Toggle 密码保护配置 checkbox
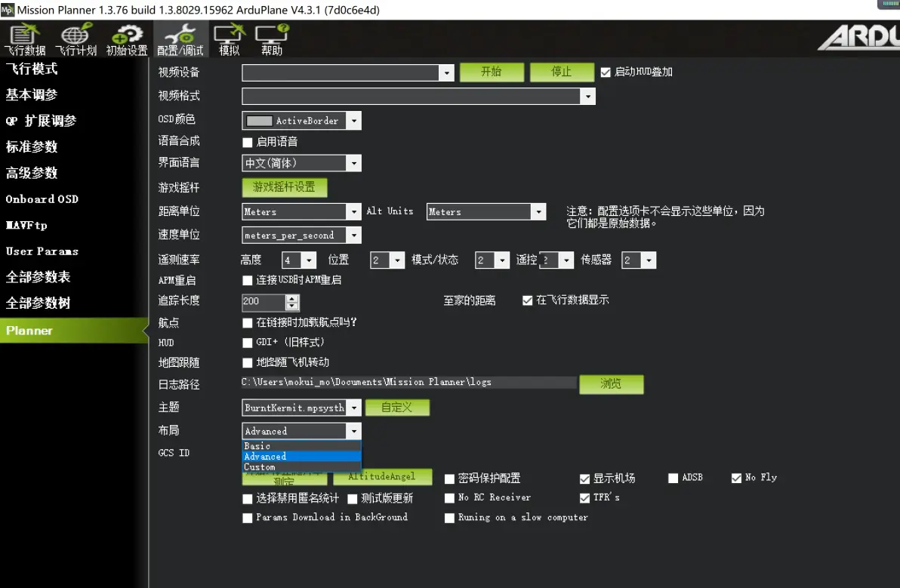 pos(449,479)
